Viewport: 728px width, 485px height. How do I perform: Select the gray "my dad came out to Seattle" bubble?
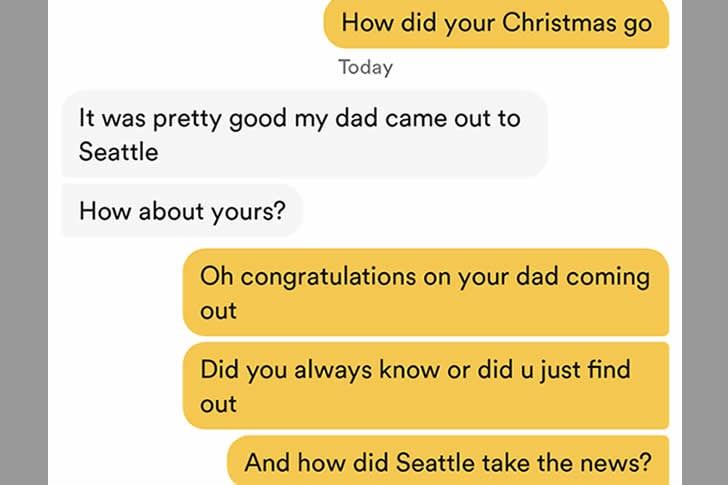(303, 134)
